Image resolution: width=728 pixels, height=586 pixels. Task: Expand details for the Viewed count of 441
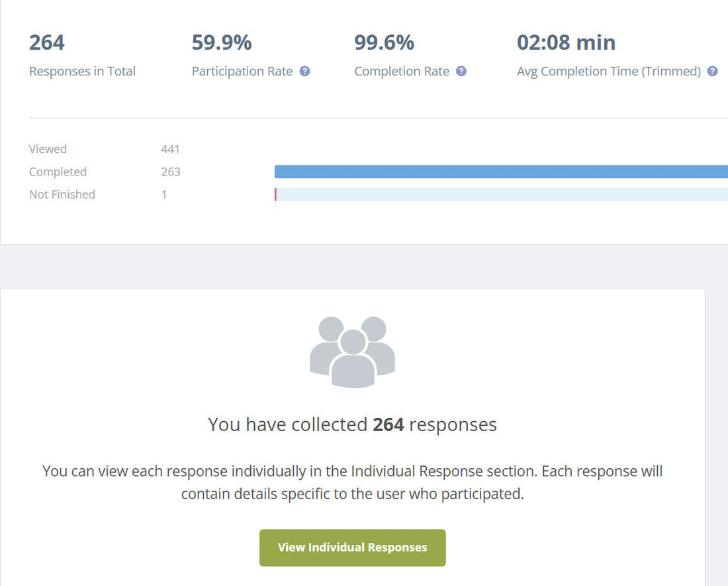click(170, 149)
